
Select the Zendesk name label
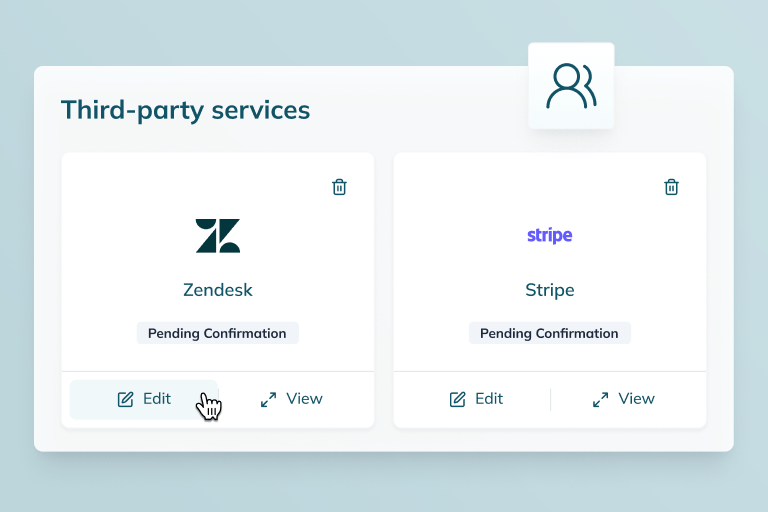pos(217,290)
